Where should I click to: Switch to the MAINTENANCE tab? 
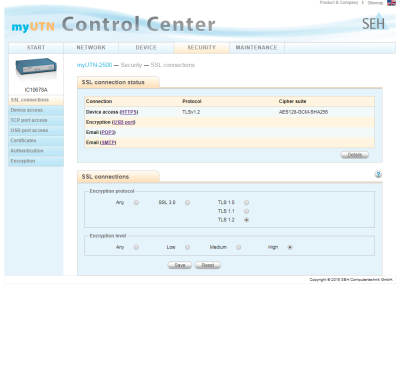256,48
